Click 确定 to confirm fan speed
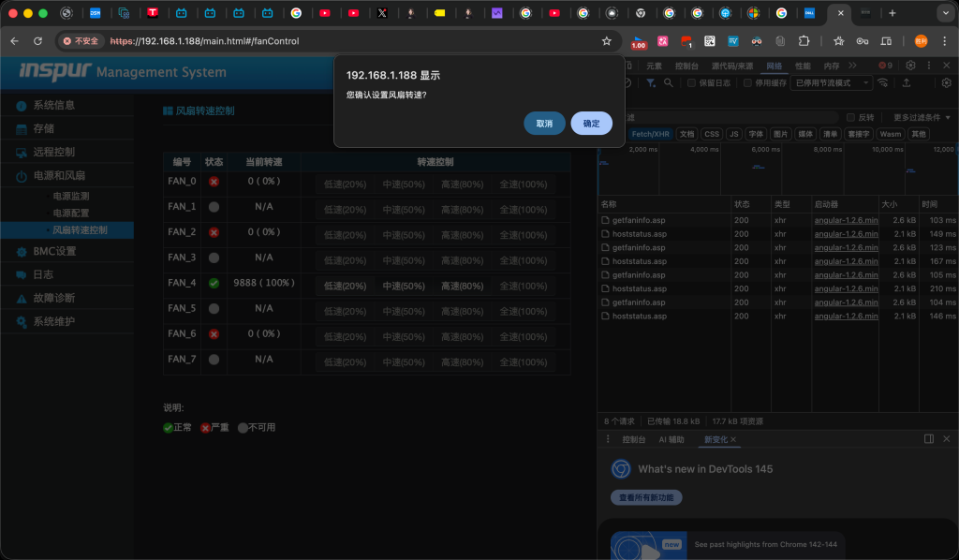 (x=591, y=124)
